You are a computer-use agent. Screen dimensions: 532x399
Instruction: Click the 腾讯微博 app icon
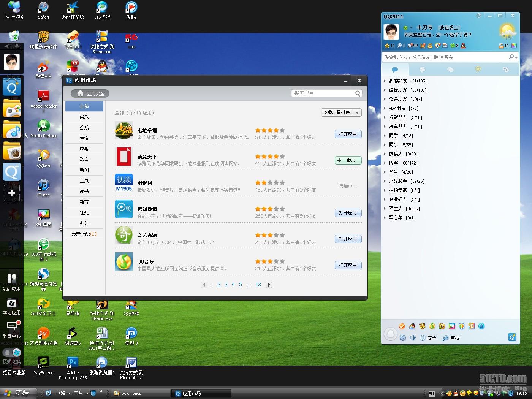[124, 209]
